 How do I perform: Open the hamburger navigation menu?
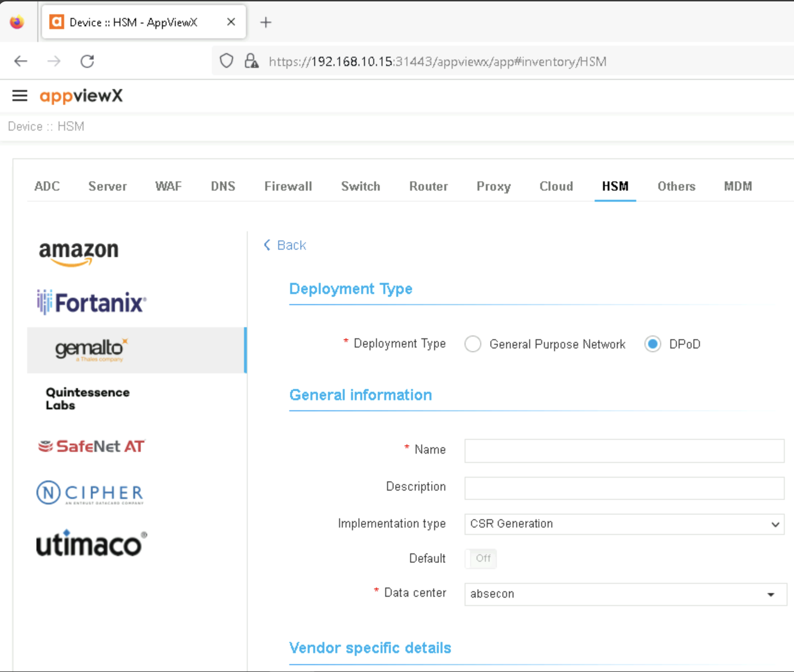click(19, 96)
